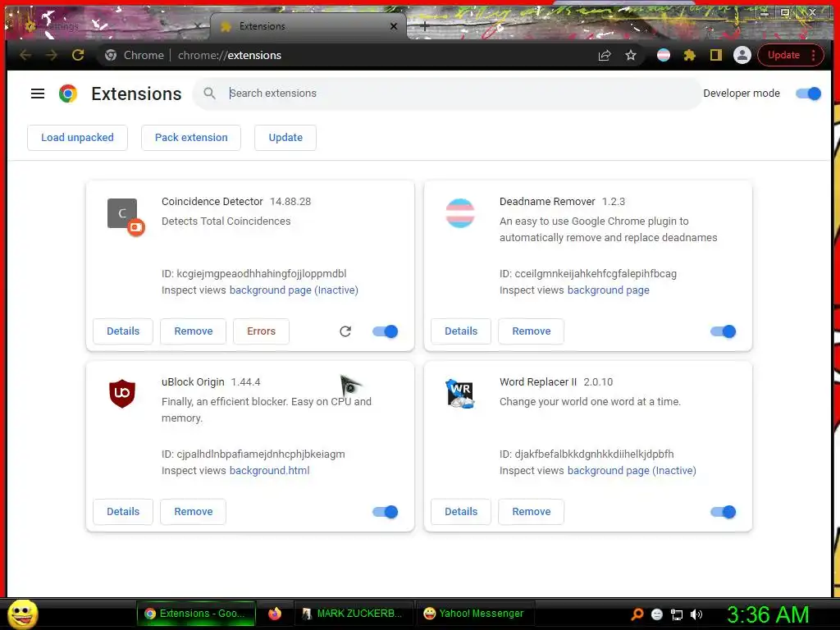Viewport: 840px width, 630px height.
Task: Go forward with the forward arrow
Action: click(52, 55)
